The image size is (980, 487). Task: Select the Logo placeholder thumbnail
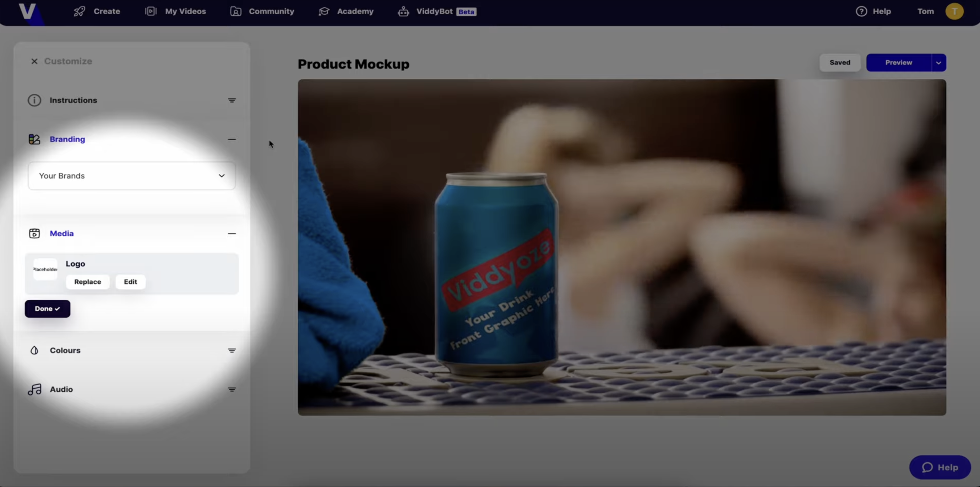click(45, 269)
